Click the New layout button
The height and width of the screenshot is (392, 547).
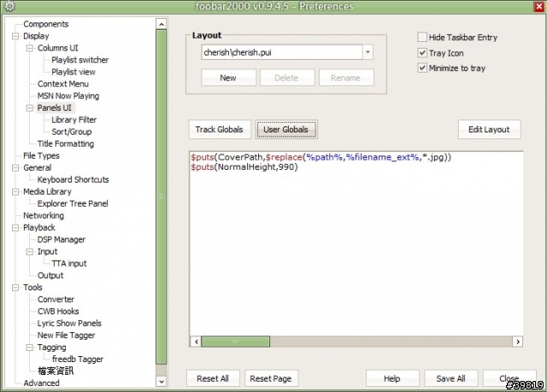228,78
